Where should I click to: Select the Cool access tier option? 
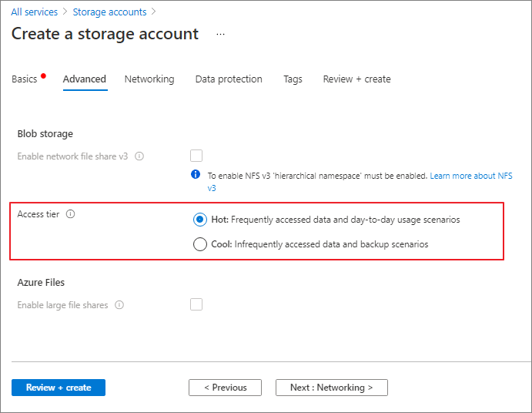199,244
